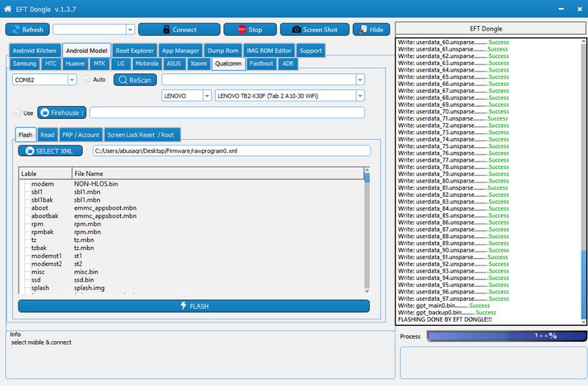Start flashing with the FLASH button
588x386 pixels.
(x=194, y=306)
